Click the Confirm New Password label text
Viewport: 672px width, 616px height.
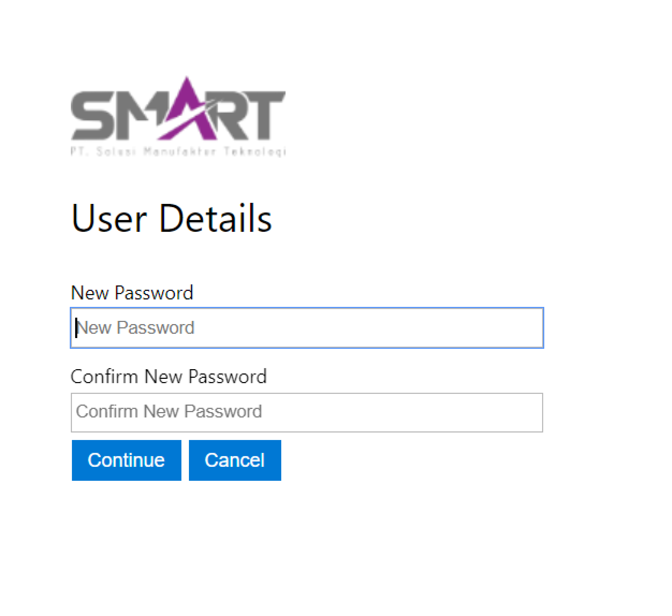pos(169,377)
